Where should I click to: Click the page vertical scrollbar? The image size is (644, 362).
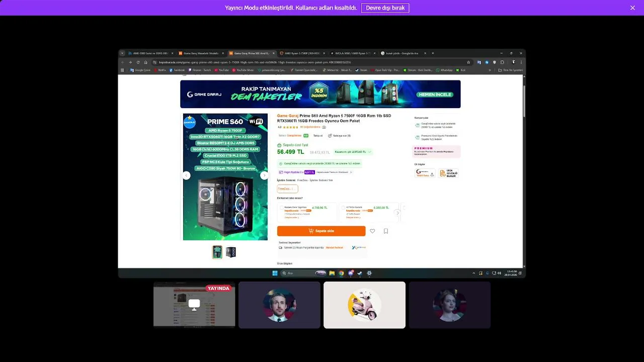(x=524, y=101)
